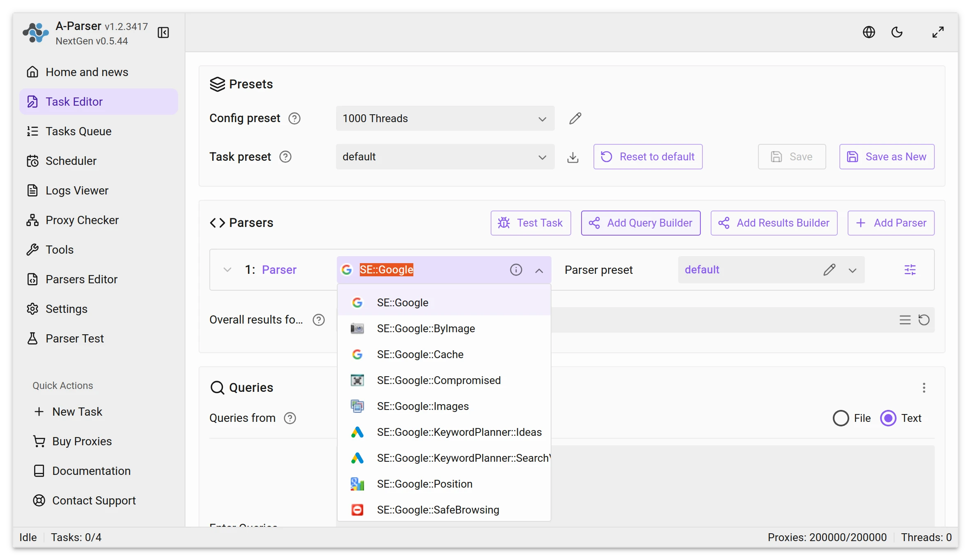The height and width of the screenshot is (560, 971).
Task: Click the queries text area
Action: (742, 486)
